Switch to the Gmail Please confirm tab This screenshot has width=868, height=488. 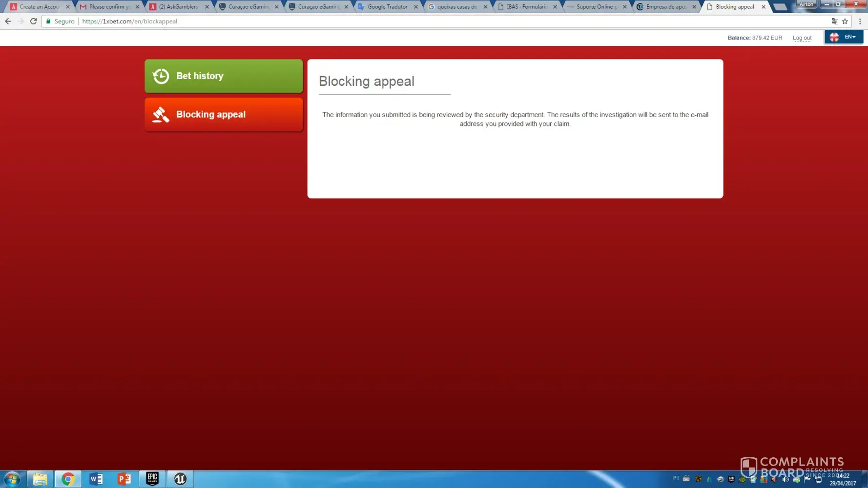(x=109, y=7)
